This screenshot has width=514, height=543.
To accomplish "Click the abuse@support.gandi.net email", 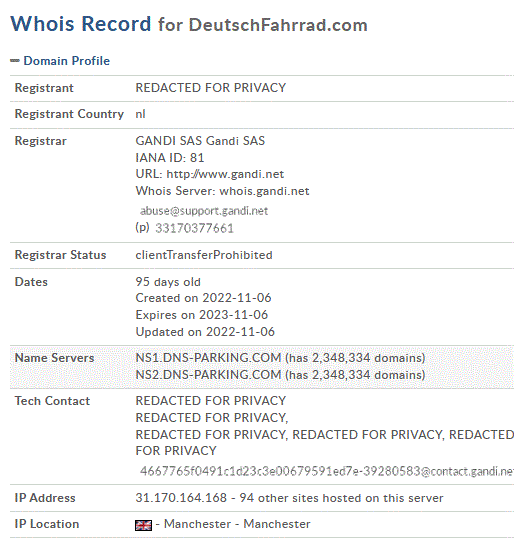I will pyautogui.click(x=204, y=211).
